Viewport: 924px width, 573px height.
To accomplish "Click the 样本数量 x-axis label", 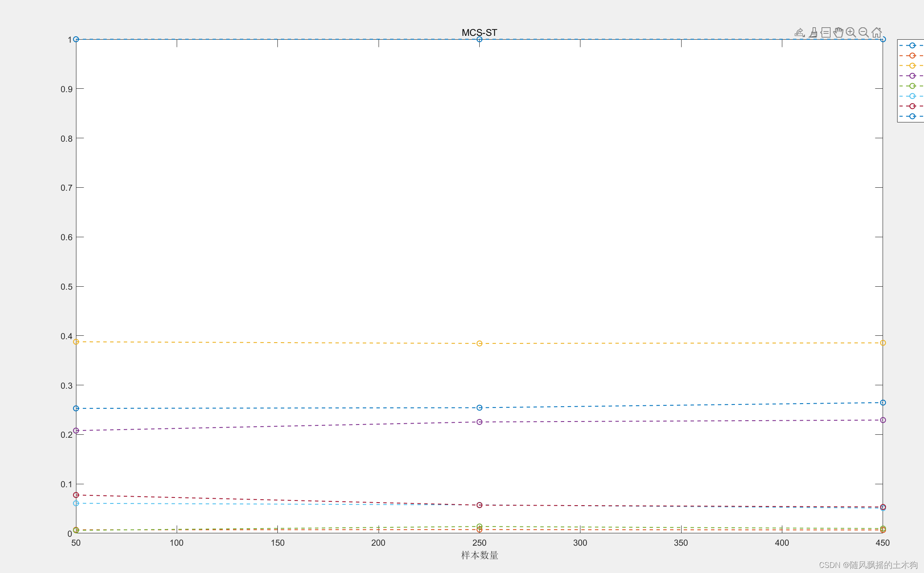I will coord(480,555).
